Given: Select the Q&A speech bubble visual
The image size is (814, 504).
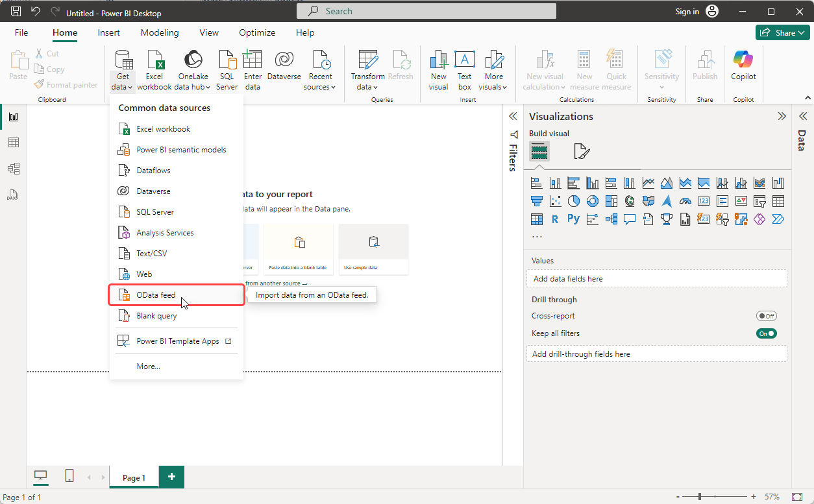Looking at the screenshot, I should tap(629, 219).
